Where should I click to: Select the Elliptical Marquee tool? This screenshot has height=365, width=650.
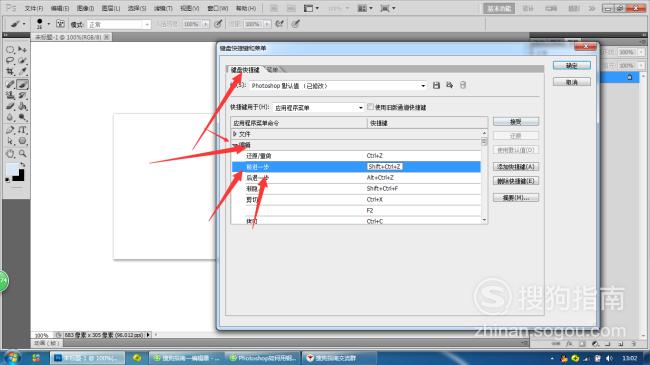(10, 50)
